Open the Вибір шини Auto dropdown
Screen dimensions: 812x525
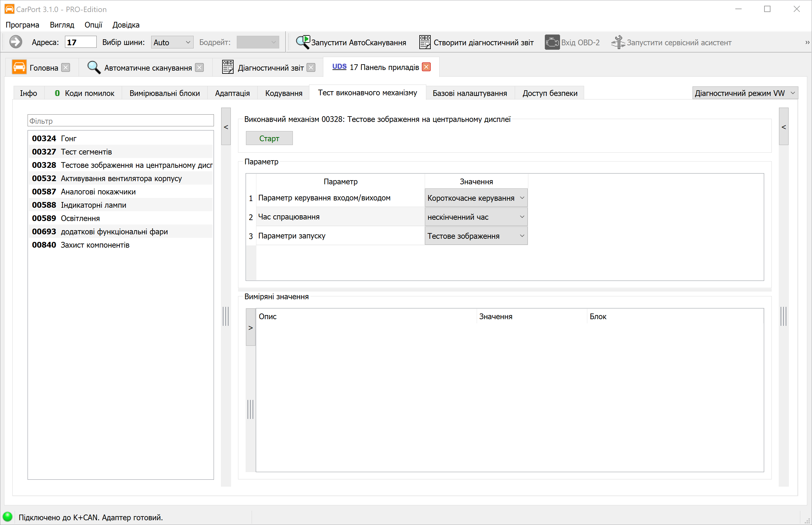pyautogui.click(x=172, y=42)
